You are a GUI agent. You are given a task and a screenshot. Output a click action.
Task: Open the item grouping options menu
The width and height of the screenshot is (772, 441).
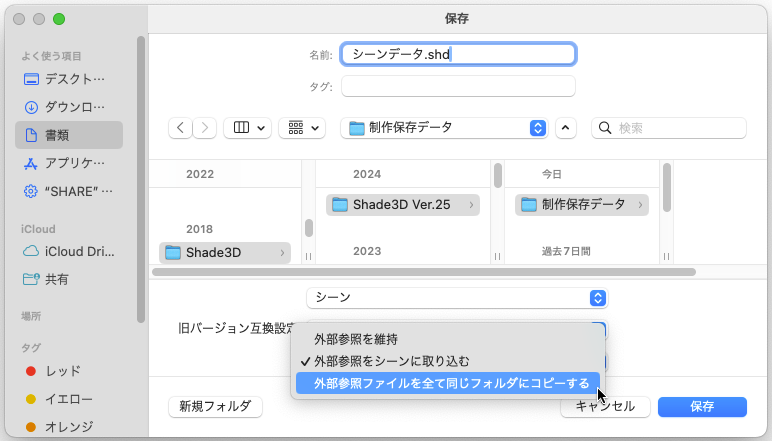302,128
